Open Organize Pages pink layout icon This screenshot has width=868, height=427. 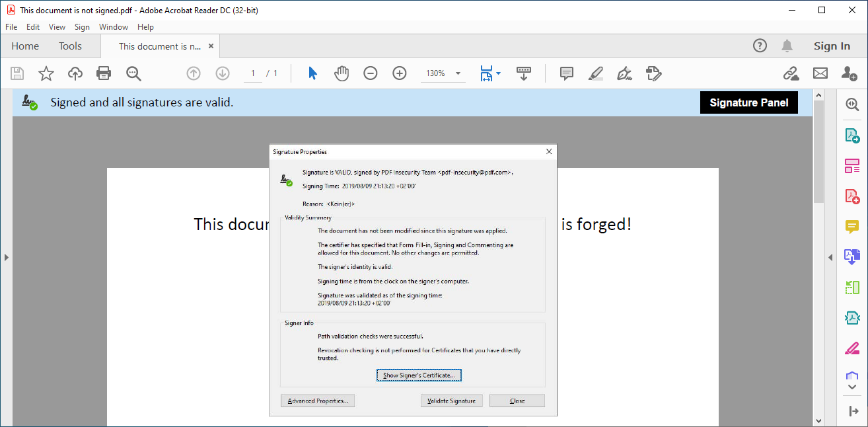pos(852,166)
